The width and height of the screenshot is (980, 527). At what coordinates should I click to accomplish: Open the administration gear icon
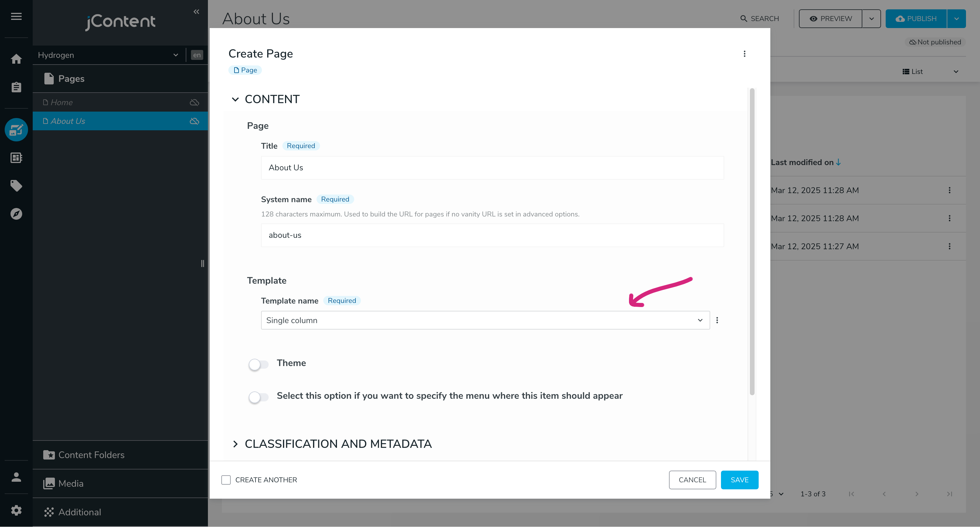click(x=16, y=510)
